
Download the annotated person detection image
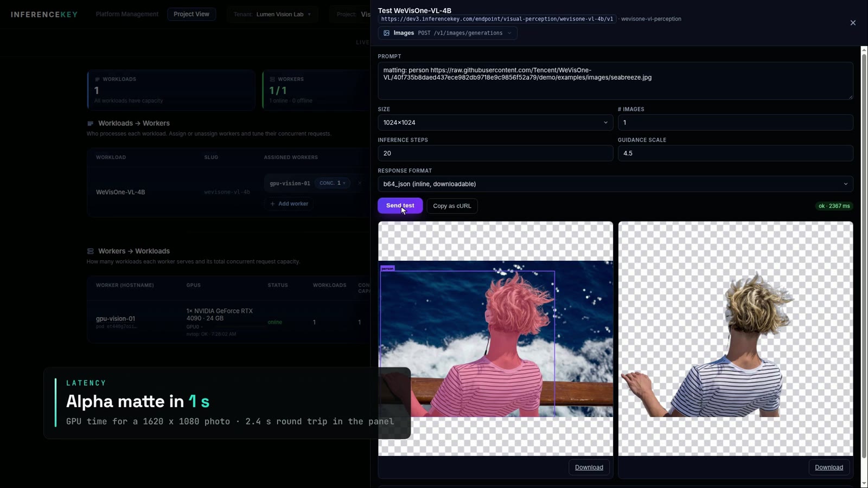589,467
